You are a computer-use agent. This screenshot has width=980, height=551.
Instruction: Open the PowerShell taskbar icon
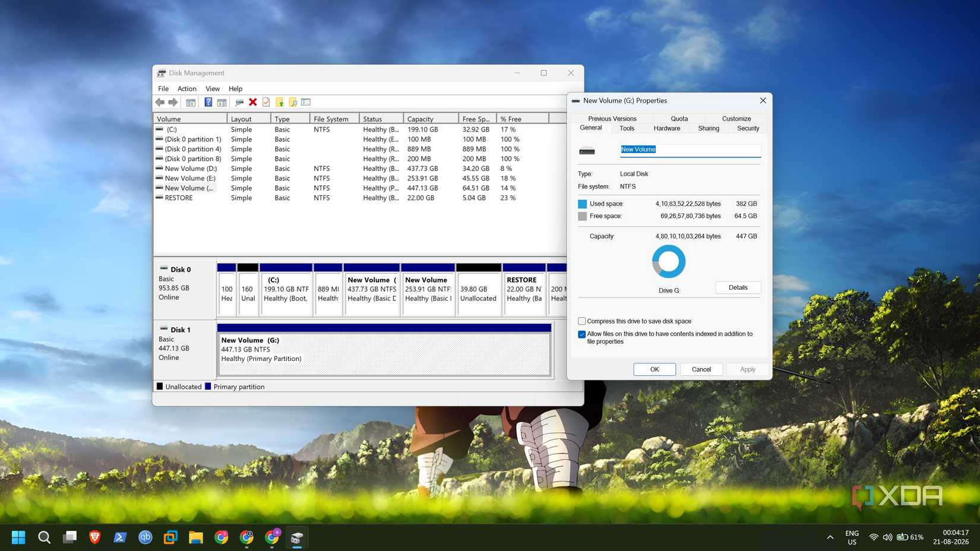tap(120, 537)
